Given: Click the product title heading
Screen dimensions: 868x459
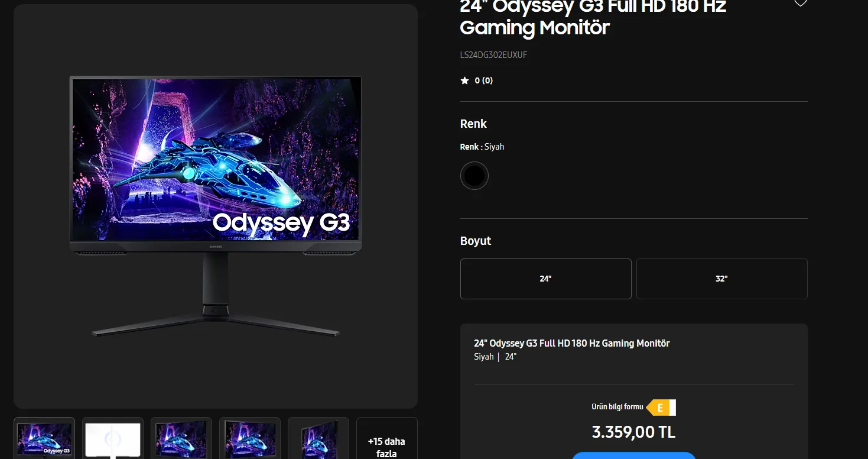Looking at the screenshot, I should [x=593, y=18].
